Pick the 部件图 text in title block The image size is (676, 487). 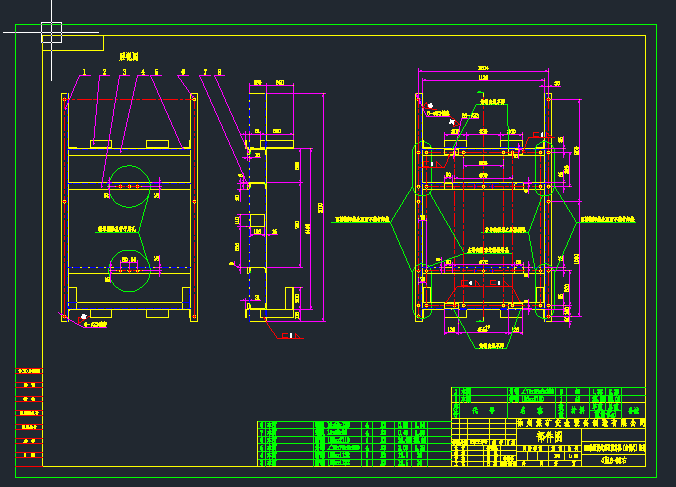549,437
